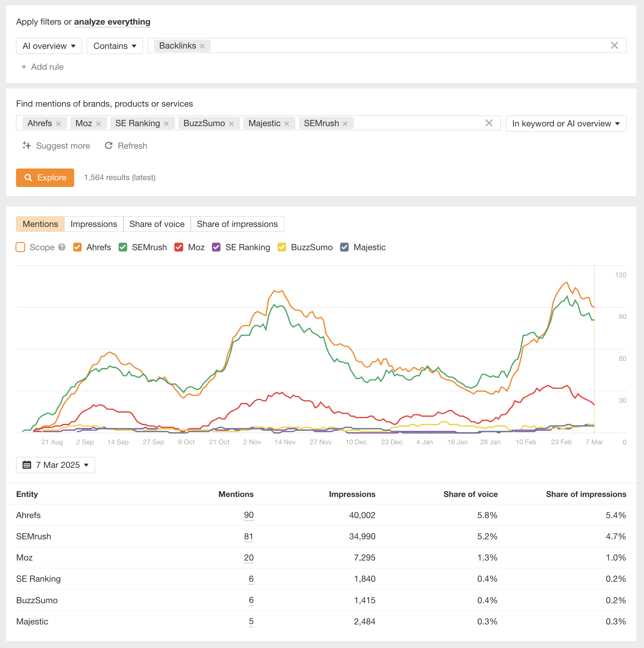Click the Explore button
Screen dimensions: 644x648
click(45, 177)
